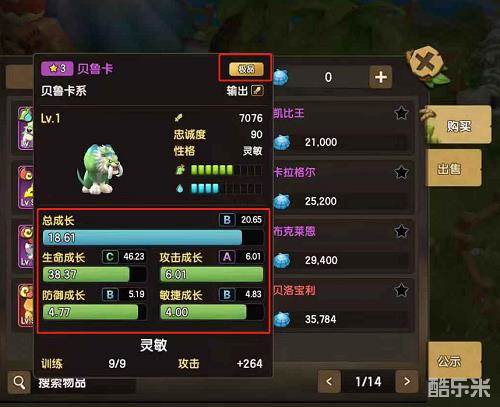Click the 购买 buy button
Image resolution: width=500 pixels, height=407 pixels.
459,125
